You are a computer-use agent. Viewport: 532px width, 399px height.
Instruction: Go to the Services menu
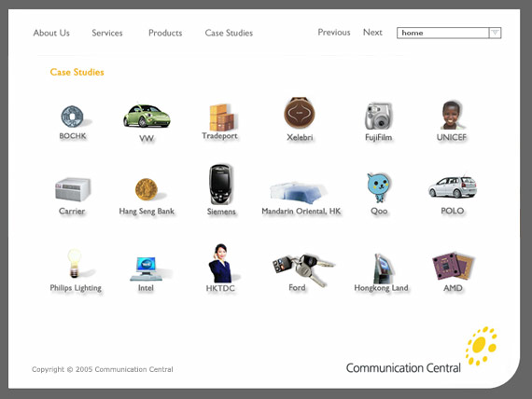(x=107, y=33)
